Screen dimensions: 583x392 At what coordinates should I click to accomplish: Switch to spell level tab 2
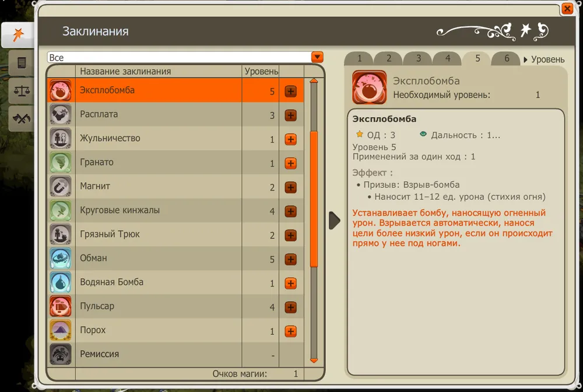pos(388,58)
